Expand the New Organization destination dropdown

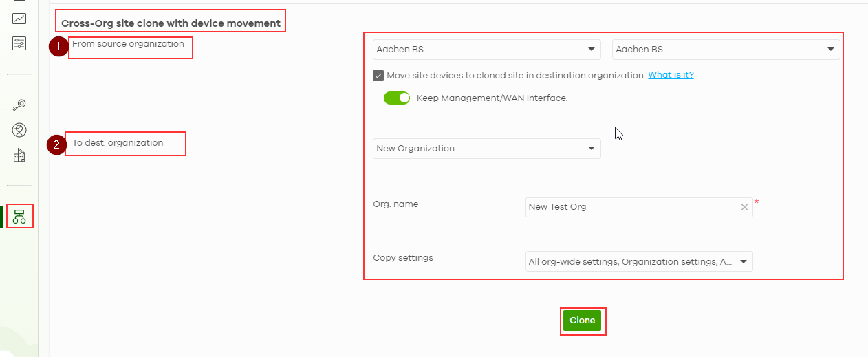coord(486,149)
